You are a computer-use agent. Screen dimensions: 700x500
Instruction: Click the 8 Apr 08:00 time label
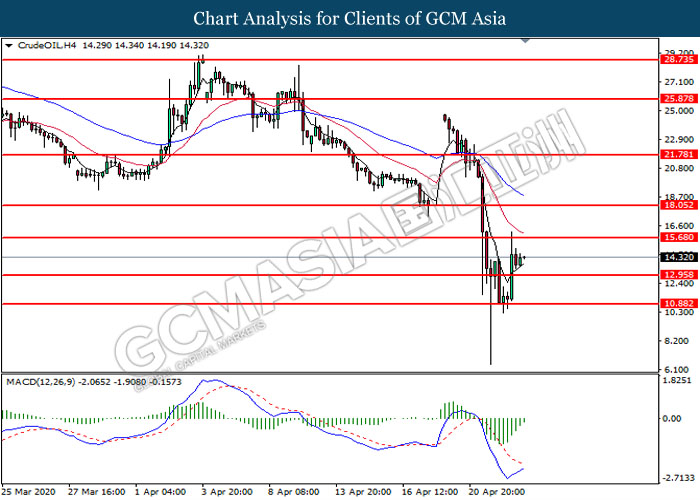point(294,492)
